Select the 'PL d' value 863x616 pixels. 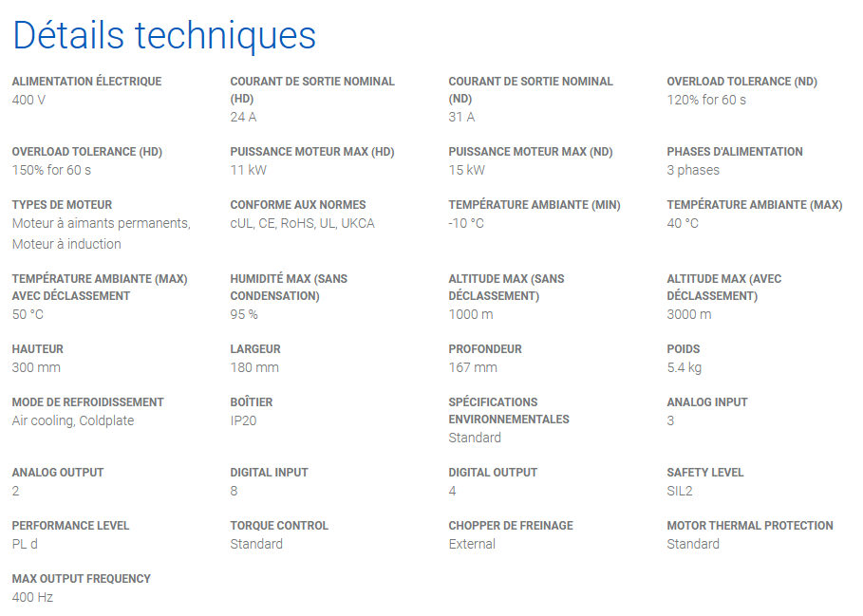coord(25,545)
